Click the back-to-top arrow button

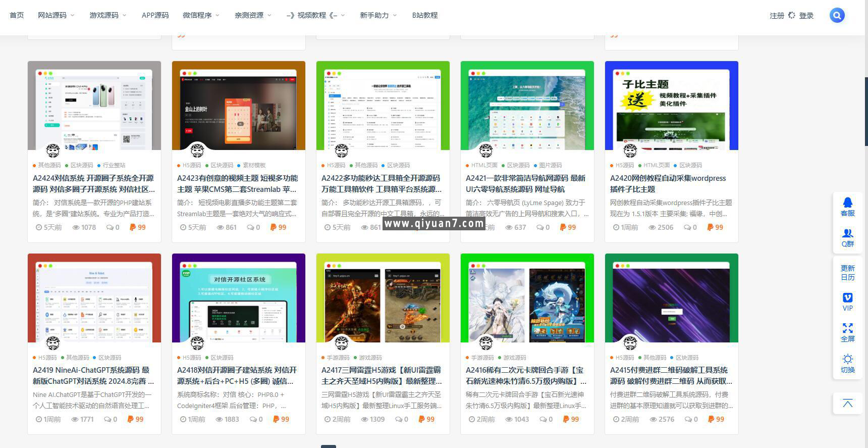click(x=847, y=403)
